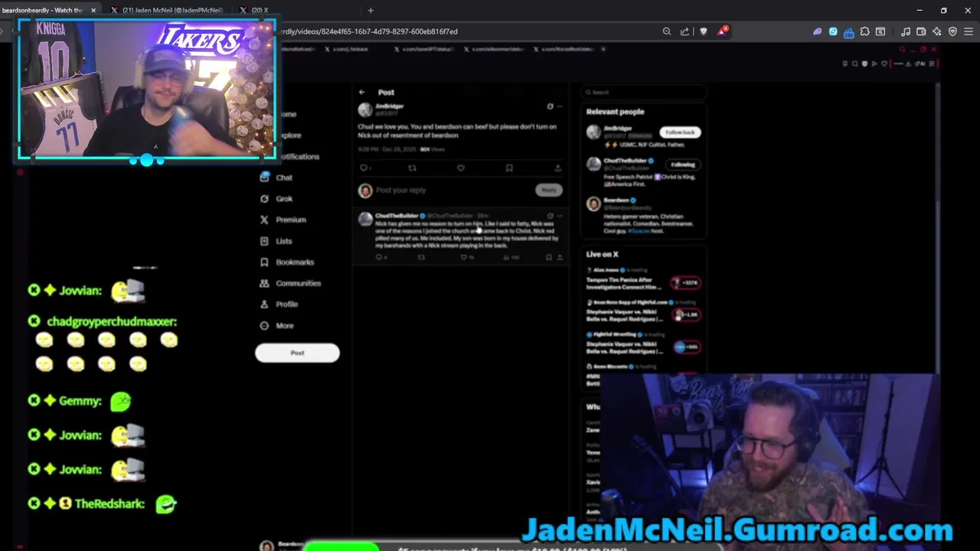Open the Brave VPN shield icon
The width and height of the screenshot is (980, 551).
[x=952, y=31]
